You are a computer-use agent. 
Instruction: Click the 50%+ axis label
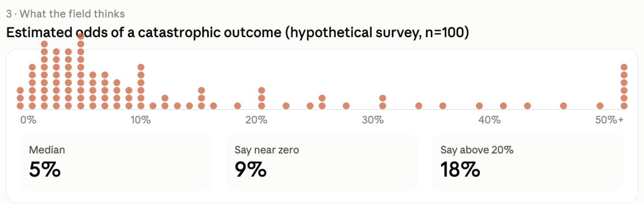pos(609,120)
